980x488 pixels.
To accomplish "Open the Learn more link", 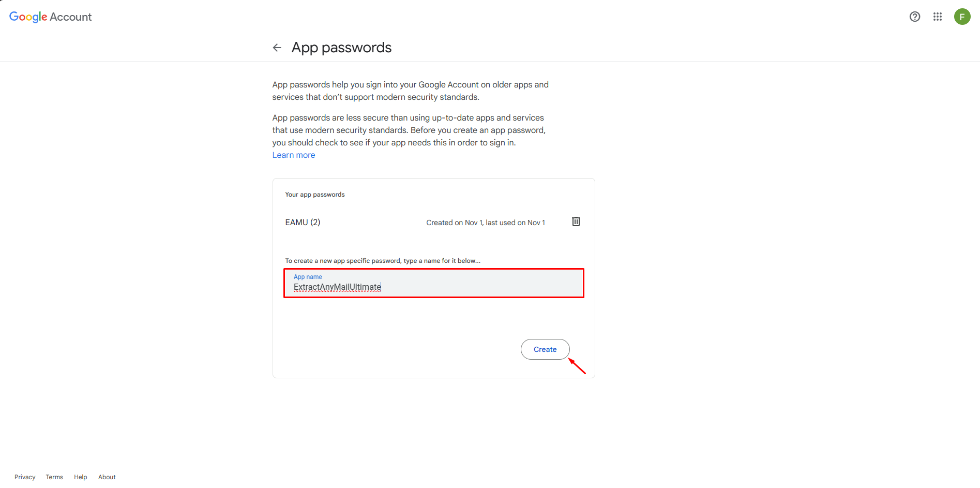I will (294, 155).
